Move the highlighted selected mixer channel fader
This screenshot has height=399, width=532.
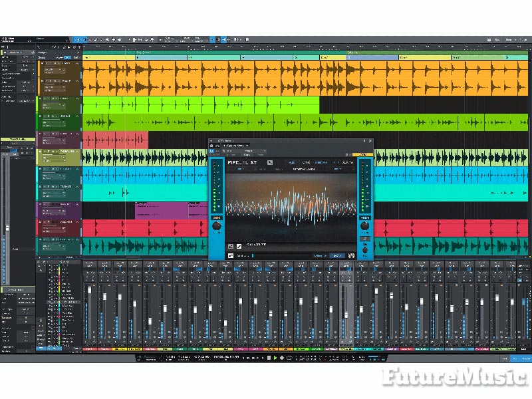point(346,315)
